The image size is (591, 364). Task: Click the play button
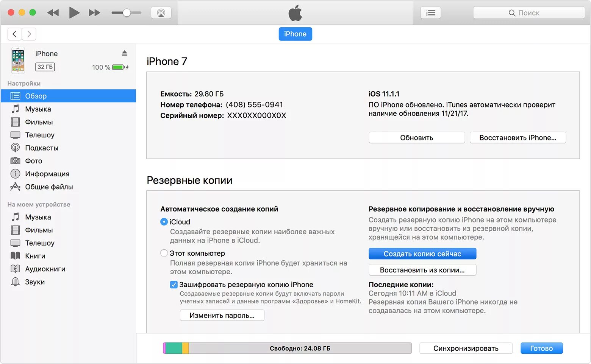(74, 13)
